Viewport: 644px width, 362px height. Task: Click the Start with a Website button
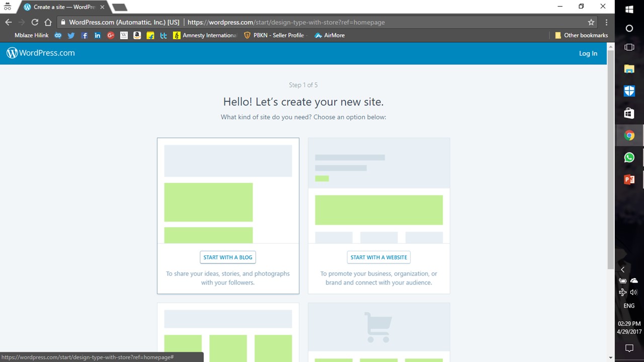click(x=379, y=257)
